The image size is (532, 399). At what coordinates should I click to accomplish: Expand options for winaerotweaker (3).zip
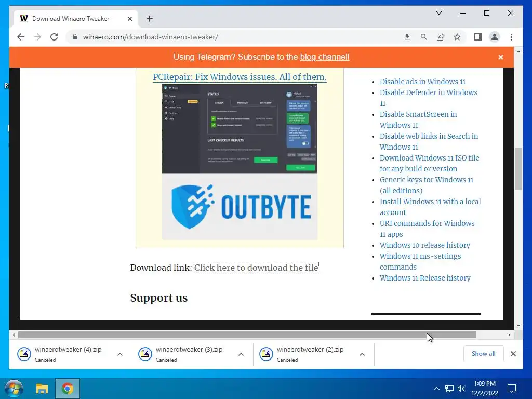tap(241, 354)
